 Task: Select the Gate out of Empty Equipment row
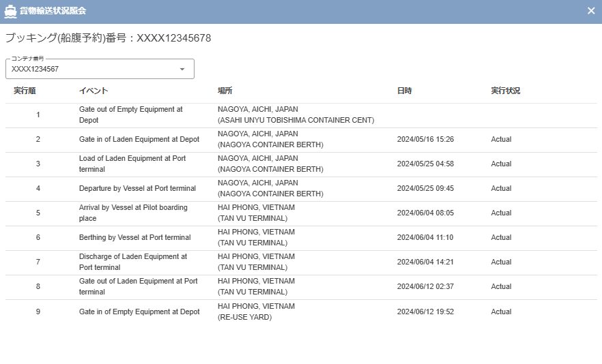tap(130, 115)
